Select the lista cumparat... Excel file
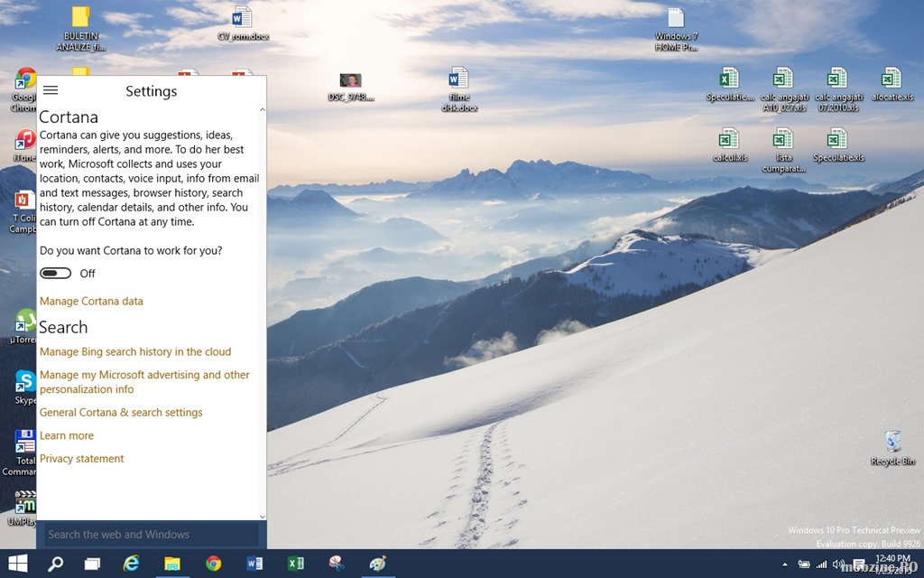 click(x=783, y=151)
